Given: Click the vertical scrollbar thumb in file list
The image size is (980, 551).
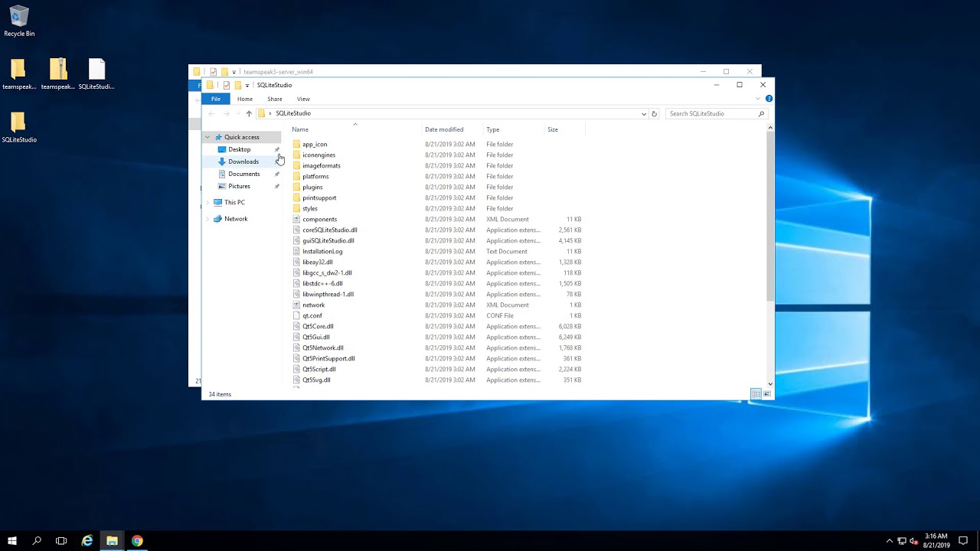Looking at the screenshot, I should point(770,215).
